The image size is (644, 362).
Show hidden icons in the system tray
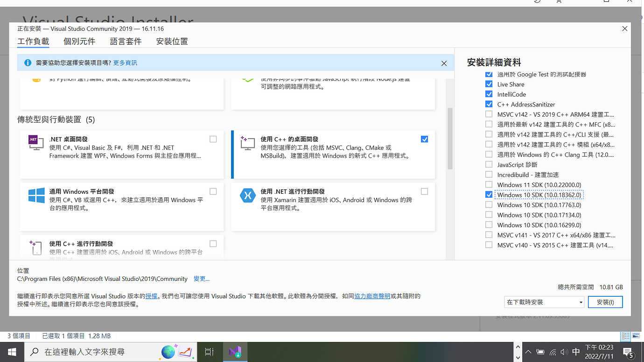point(528,352)
